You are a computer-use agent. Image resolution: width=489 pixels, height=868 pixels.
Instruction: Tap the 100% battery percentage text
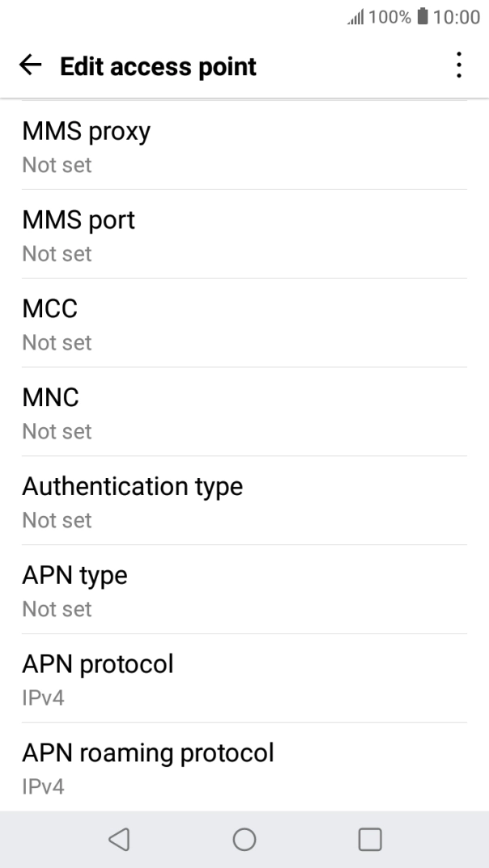[x=389, y=18]
